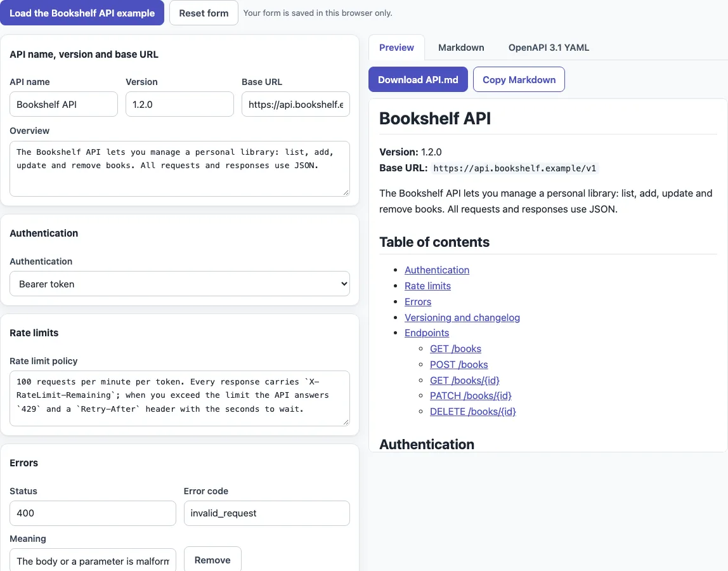Viewport: 728px width, 571px height.
Task: Open the GET /books/{id} endpoint link
Action: pos(465,380)
